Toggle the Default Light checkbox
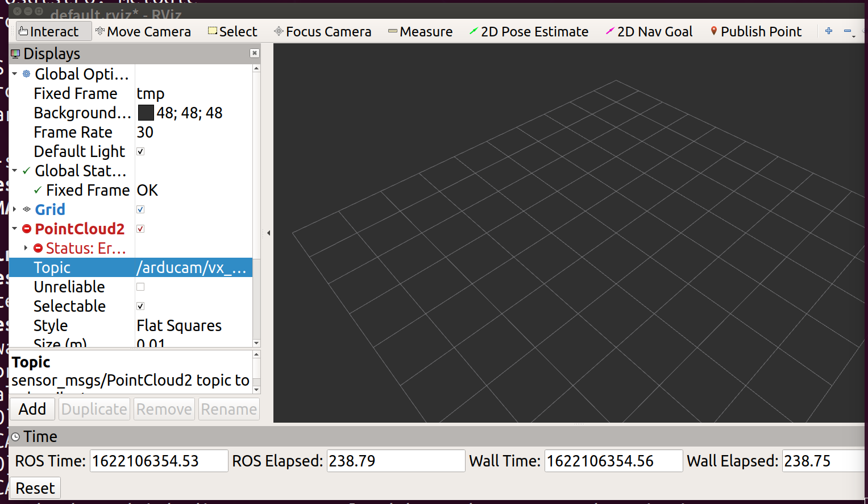This screenshot has width=868, height=504. click(x=140, y=151)
